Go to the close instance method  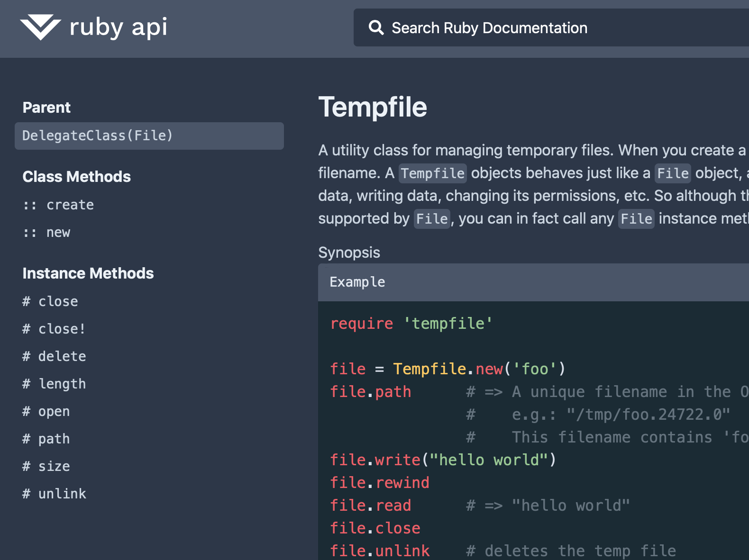(50, 301)
